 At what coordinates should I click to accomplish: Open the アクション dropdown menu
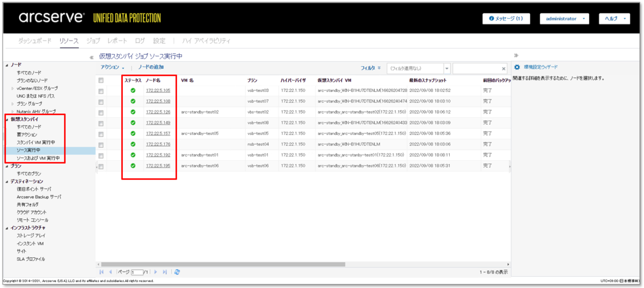(113, 67)
